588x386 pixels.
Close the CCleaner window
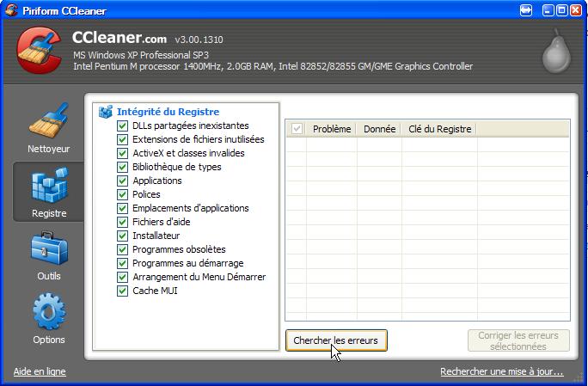coord(576,10)
